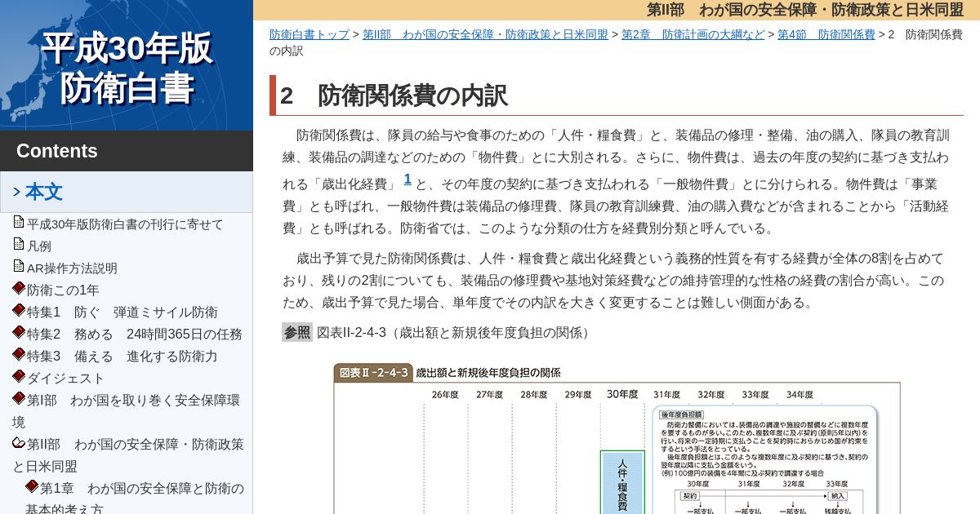Collapse 第II部 わが国の安全保障・防衛政策と日米同盟

click(x=128, y=455)
